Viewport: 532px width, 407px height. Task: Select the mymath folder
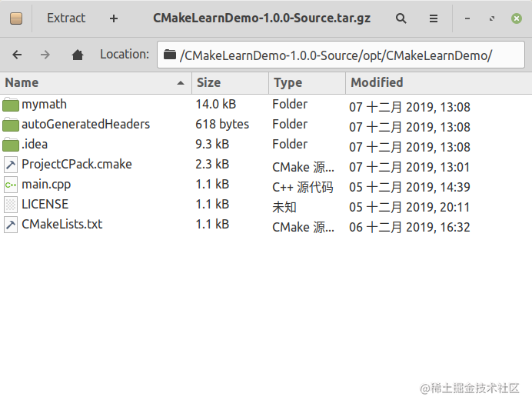click(x=44, y=105)
